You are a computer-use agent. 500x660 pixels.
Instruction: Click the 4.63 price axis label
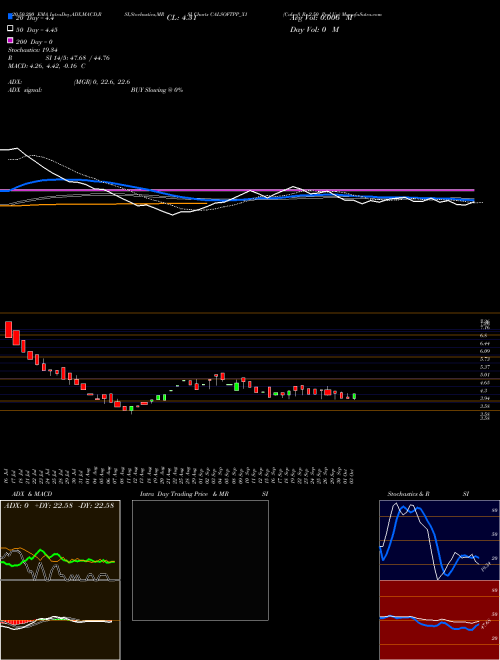484,383
